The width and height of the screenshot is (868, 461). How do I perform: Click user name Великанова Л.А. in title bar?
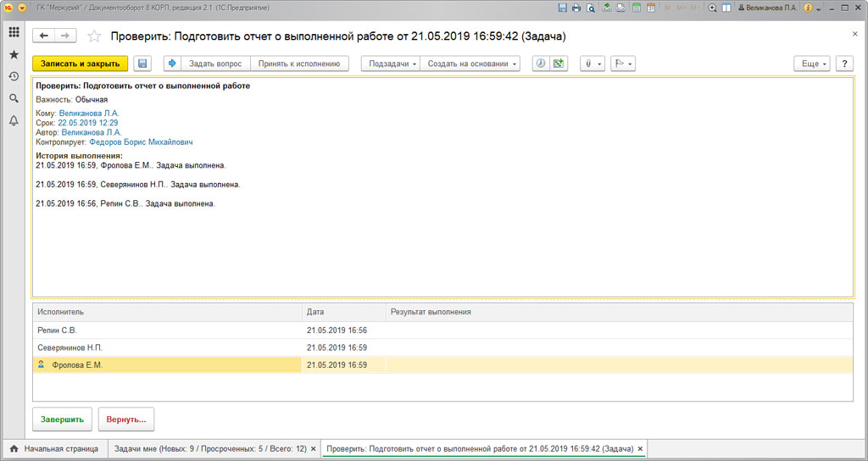pyautogui.click(x=767, y=8)
